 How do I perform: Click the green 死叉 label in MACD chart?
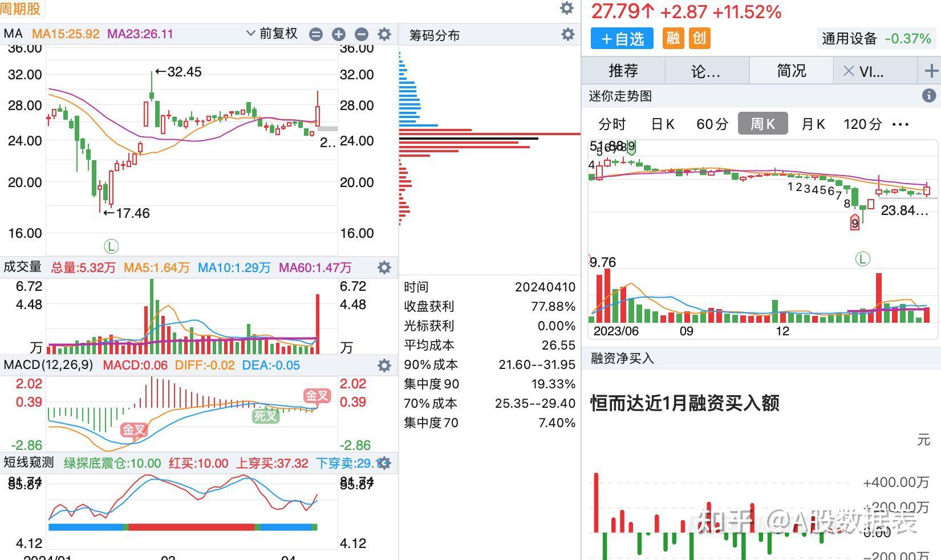pyautogui.click(x=265, y=416)
